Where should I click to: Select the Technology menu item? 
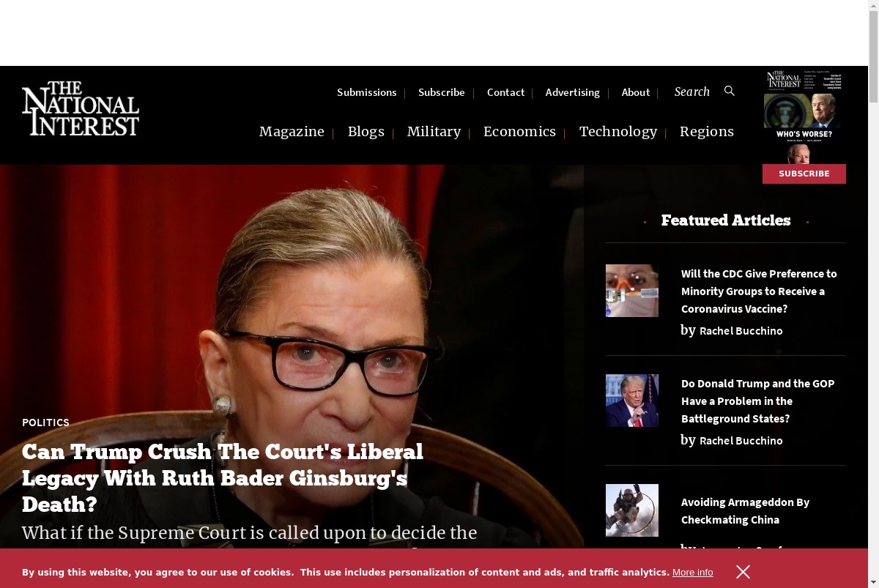point(618,132)
